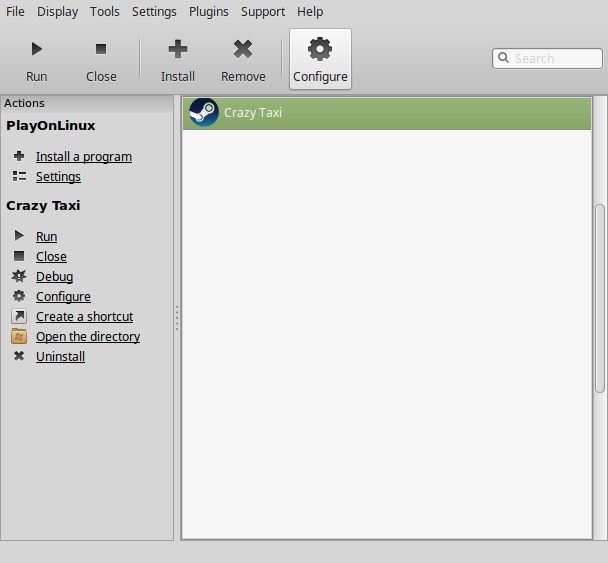Screen dimensions: 608x563
Task: Open the Settings menu in menu bar
Action: click(154, 12)
